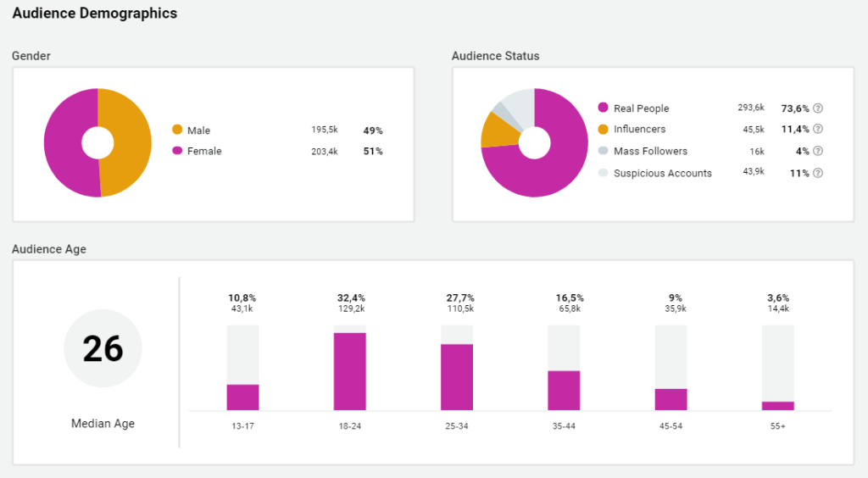Select the orange Influencers legend dot
The width and height of the screenshot is (868, 478).
coord(603,130)
